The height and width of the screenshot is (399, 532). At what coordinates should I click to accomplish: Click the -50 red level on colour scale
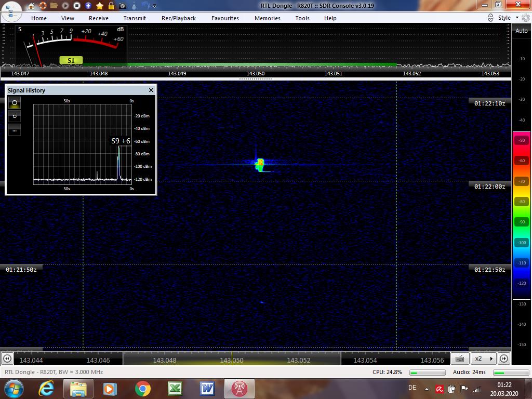[x=522, y=140]
